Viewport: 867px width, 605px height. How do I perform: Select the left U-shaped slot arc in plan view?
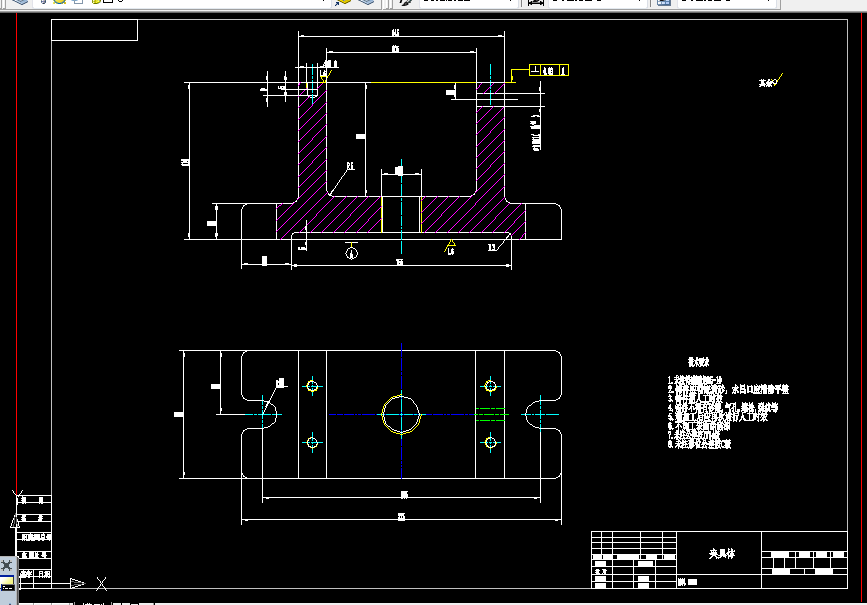[270, 414]
